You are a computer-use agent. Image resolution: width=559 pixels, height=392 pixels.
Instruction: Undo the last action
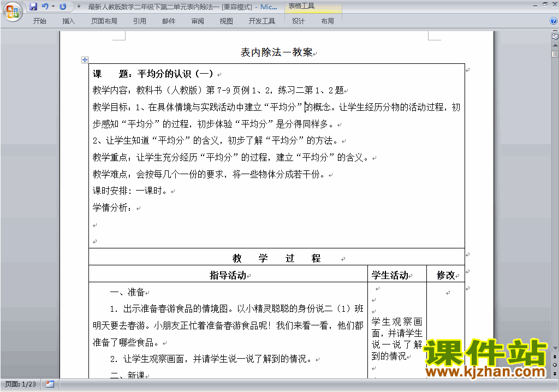pos(45,7)
